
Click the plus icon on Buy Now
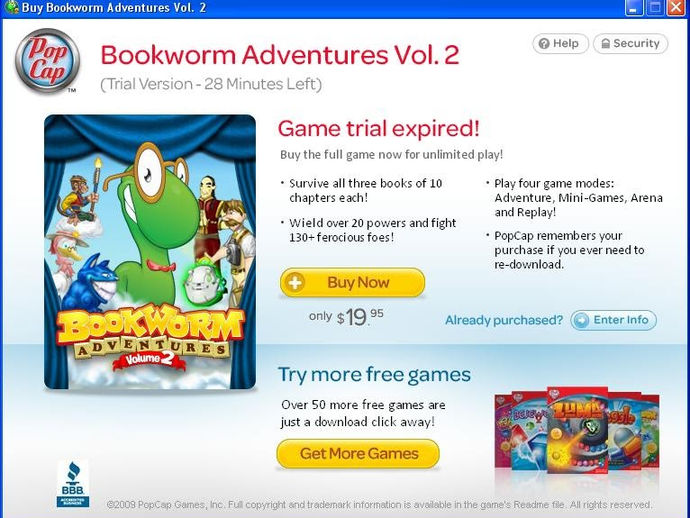295,282
